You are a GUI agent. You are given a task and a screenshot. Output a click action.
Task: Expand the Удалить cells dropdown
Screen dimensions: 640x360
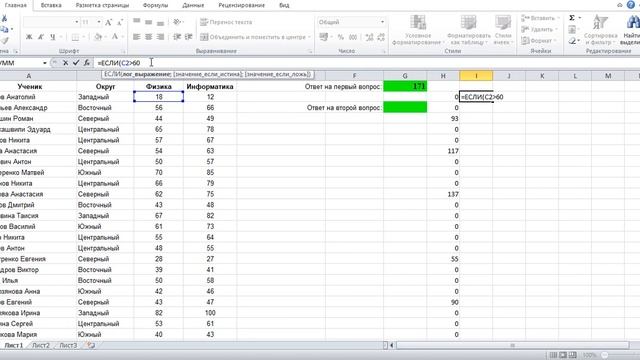tap(556, 29)
